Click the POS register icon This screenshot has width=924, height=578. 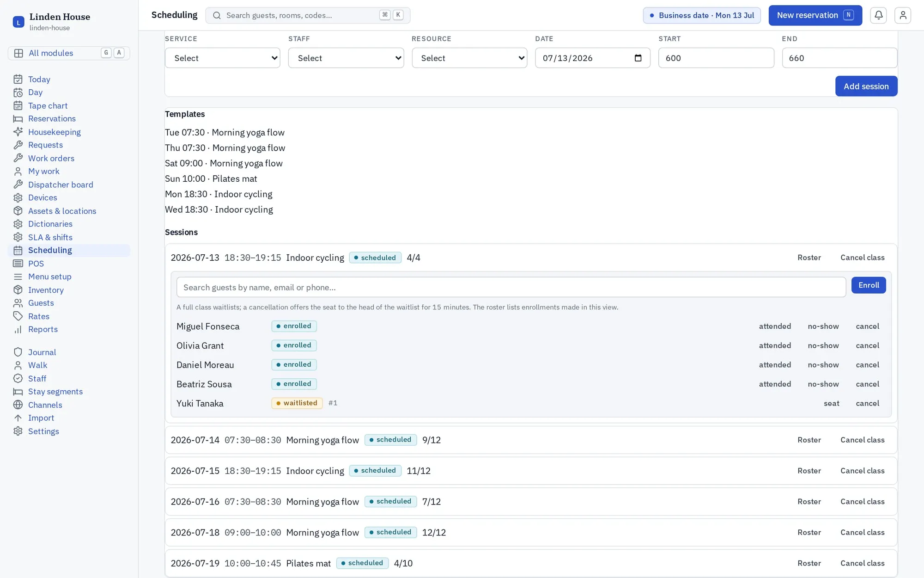point(18,264)
